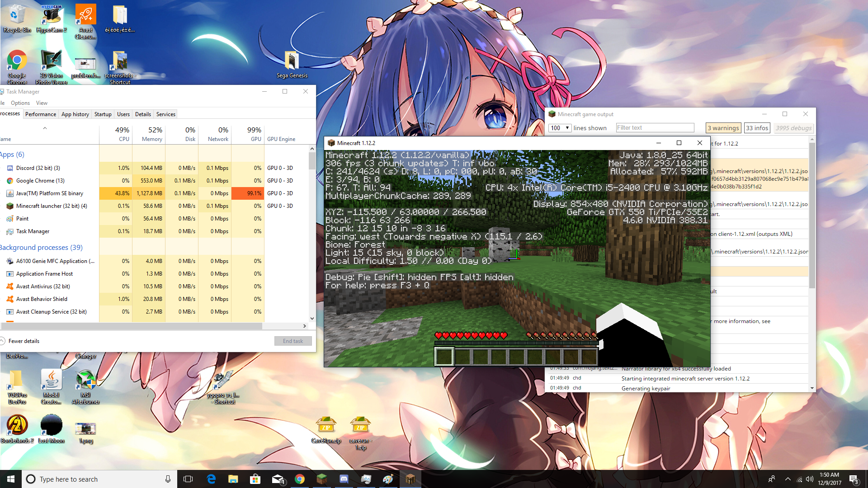Open the lines shown dropdown

point(560,128)
